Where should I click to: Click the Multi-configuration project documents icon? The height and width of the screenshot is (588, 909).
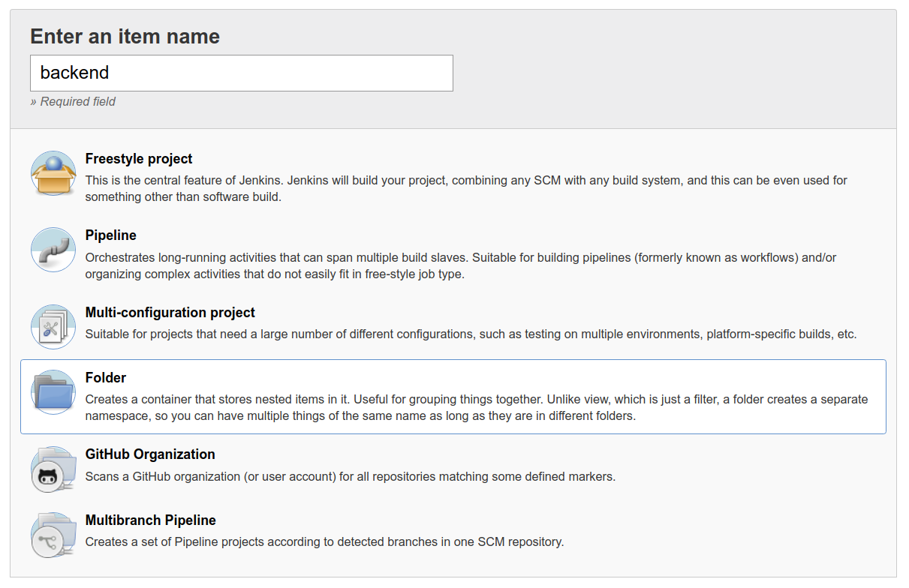(53, 327)
